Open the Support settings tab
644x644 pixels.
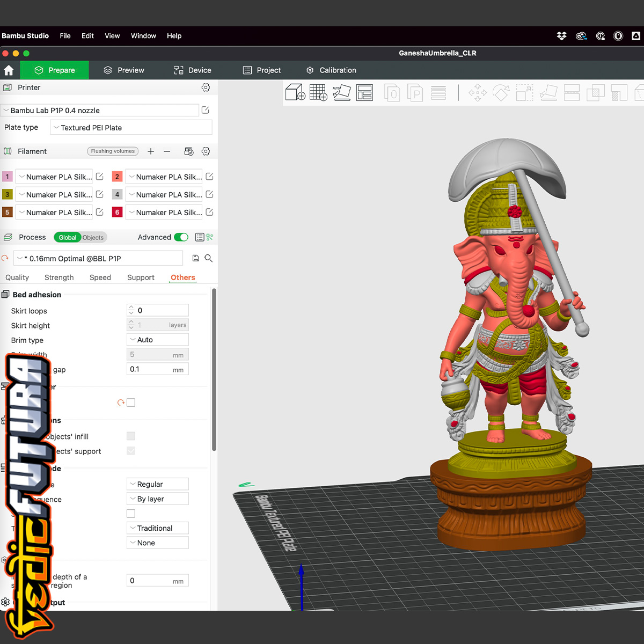pyautogui.click(x=141, y=277)
